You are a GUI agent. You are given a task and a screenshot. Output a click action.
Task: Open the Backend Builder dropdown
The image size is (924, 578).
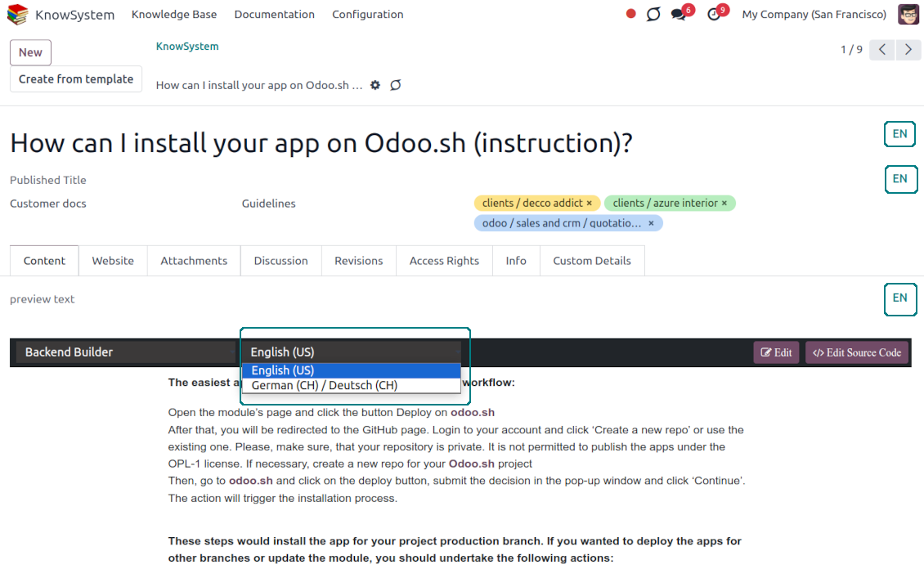coord(125,352)
